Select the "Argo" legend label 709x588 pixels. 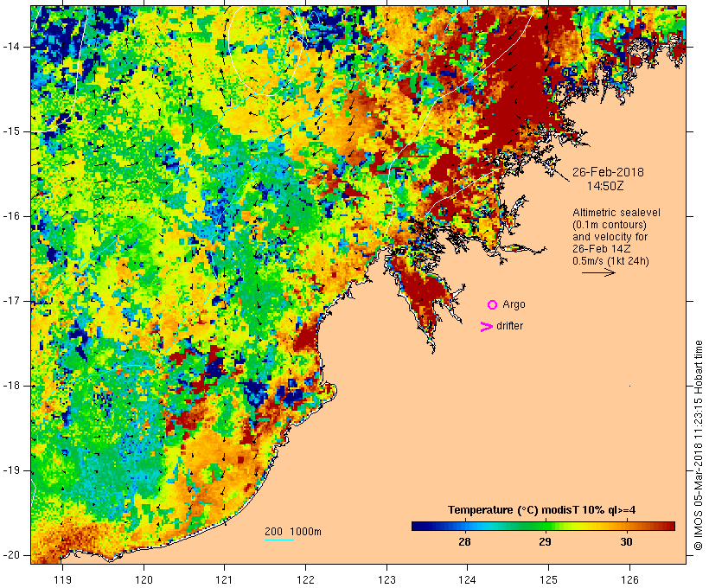click(x=514, y=304)
